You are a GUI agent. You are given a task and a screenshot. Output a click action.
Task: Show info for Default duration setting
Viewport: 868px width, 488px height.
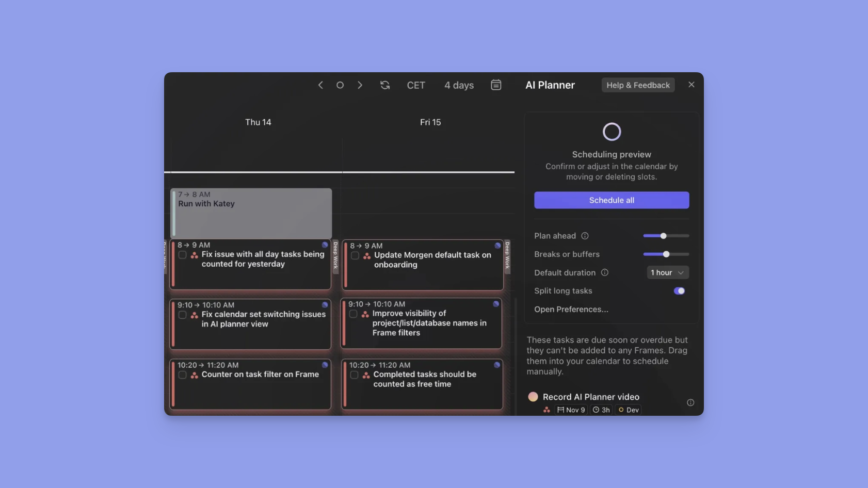[605, 272]
